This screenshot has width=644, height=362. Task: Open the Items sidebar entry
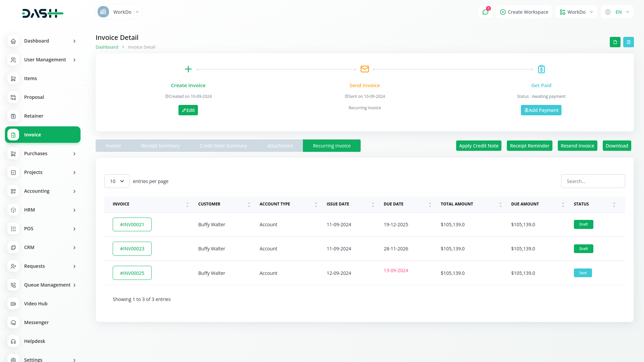point(31,78)
